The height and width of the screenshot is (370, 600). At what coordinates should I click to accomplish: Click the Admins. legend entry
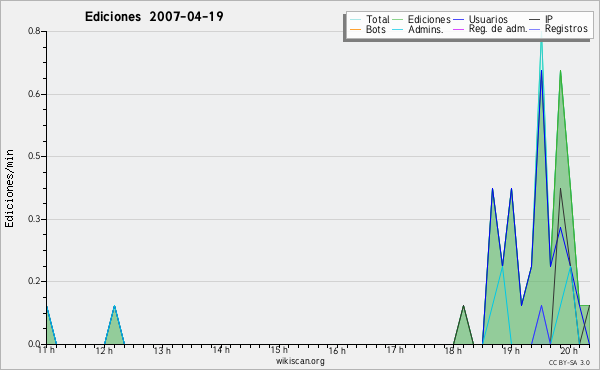click(418, 29)
